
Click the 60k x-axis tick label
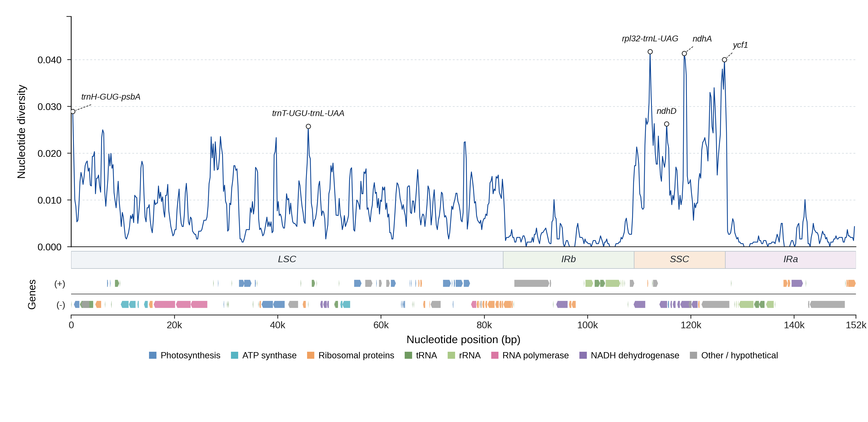coord(381,325)
